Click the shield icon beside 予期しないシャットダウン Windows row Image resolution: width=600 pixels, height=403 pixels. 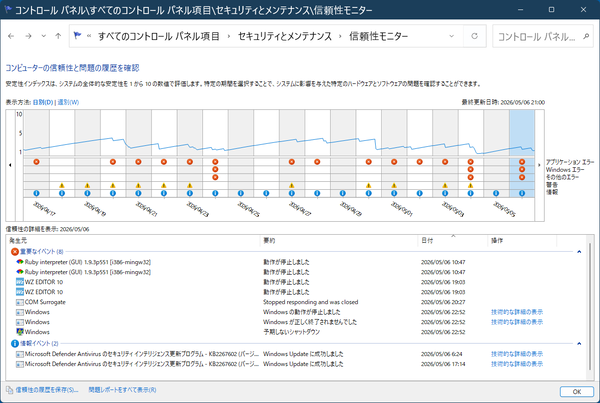[x=20, y=332]
